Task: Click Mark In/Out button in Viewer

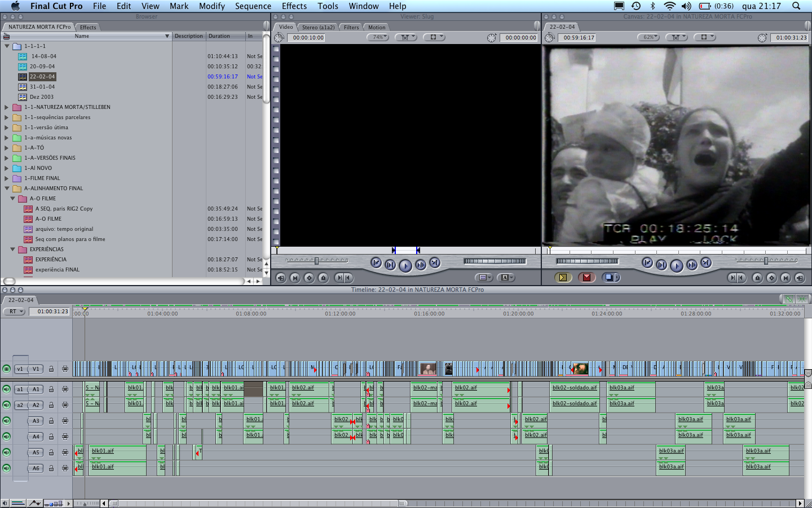Action: [343, 278]
